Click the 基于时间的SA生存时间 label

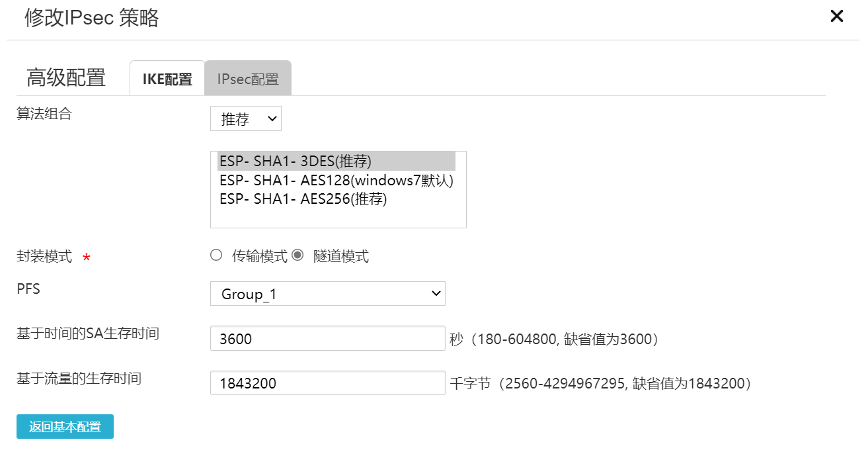(x=88, y=334)
